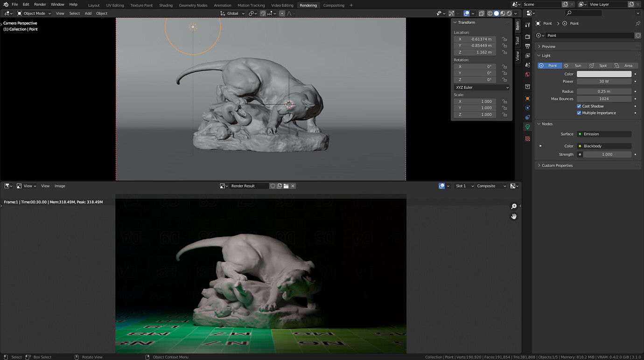This screenshot has height=360, width=644.
Task: Toggle fake user shield for Render Result image
Action: [x=273, y=186]
